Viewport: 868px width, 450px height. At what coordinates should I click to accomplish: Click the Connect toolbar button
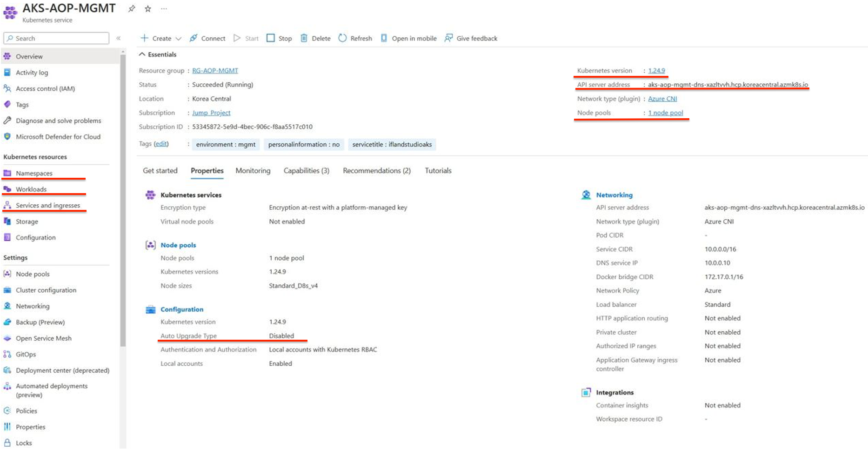(x=207, y=38)
